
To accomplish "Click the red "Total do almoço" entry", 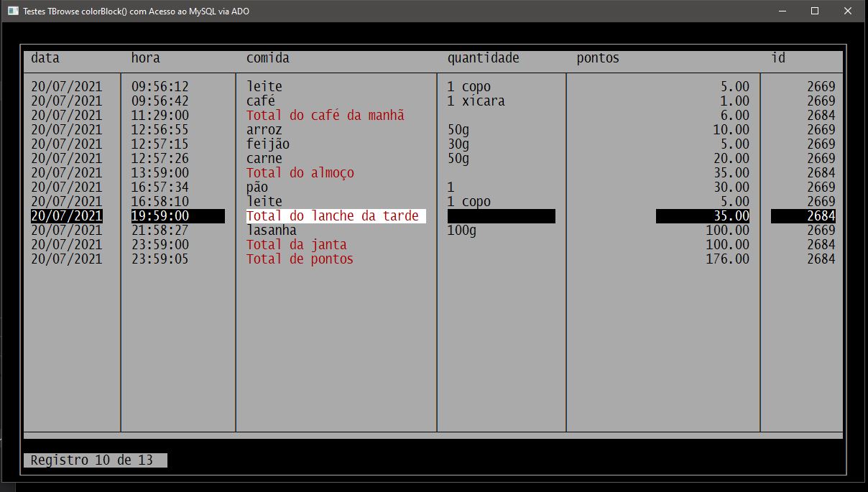I will point(300,173).
